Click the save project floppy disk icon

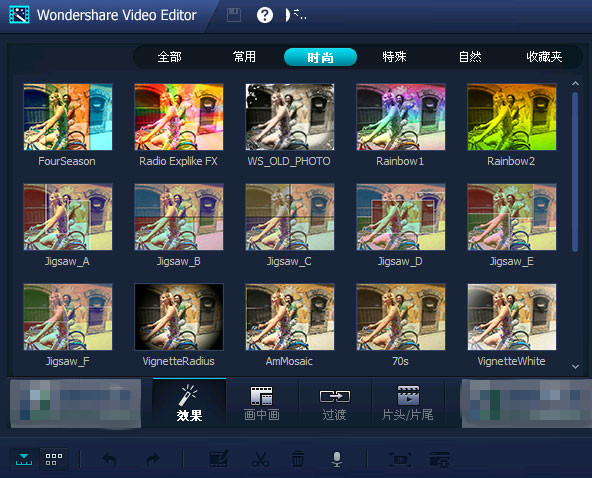234,15
